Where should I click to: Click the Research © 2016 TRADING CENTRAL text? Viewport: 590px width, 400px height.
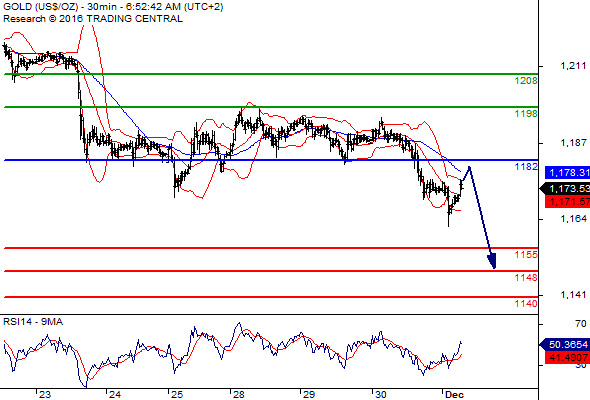[x=93, y=19]
